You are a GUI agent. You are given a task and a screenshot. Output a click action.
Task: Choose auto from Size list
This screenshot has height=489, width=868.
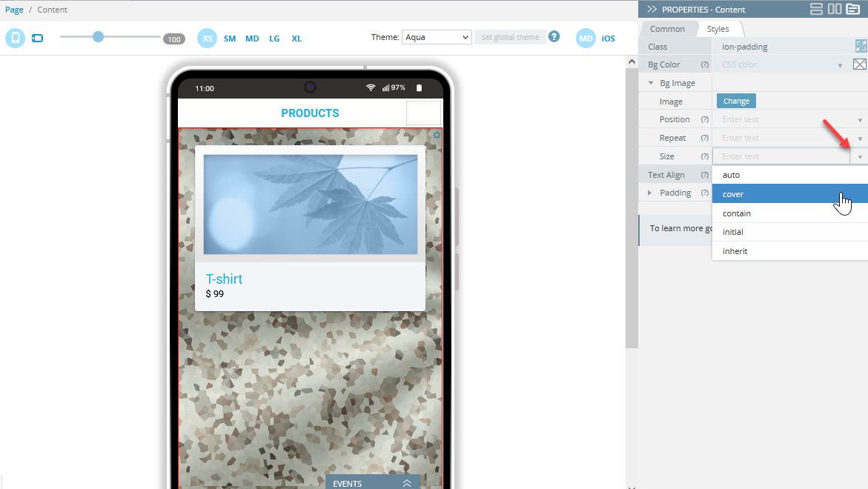790,175
